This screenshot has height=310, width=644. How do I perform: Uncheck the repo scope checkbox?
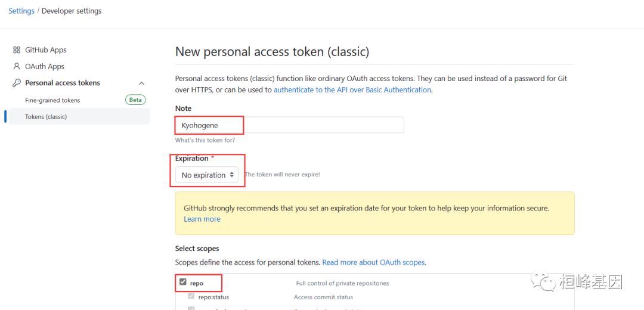[x=183, y=283]
